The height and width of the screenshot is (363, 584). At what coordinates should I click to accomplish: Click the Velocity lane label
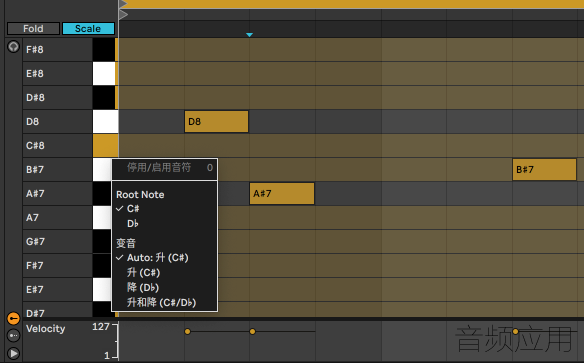click(x=45, y=329)
